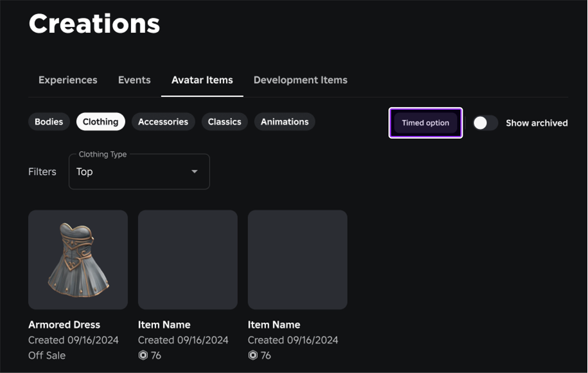Click the Filters label
This screenshot has width=588, height=373.
pyautogui.click(x=42, y=171)
